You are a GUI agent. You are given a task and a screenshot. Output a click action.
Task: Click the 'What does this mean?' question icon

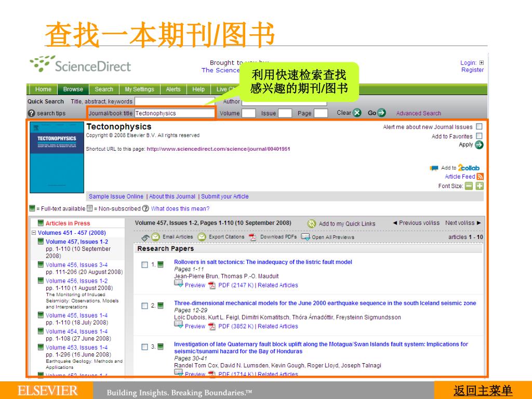(x=145, y=209)
